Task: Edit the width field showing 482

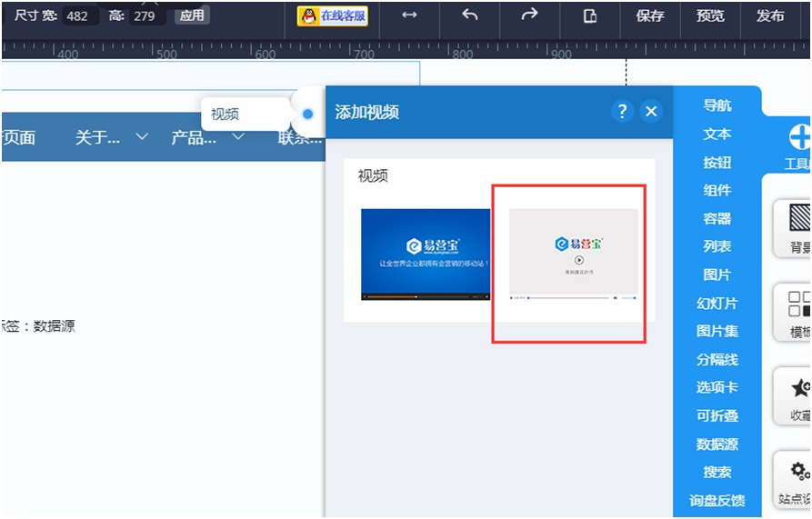Action: click(x=80, y=16)
